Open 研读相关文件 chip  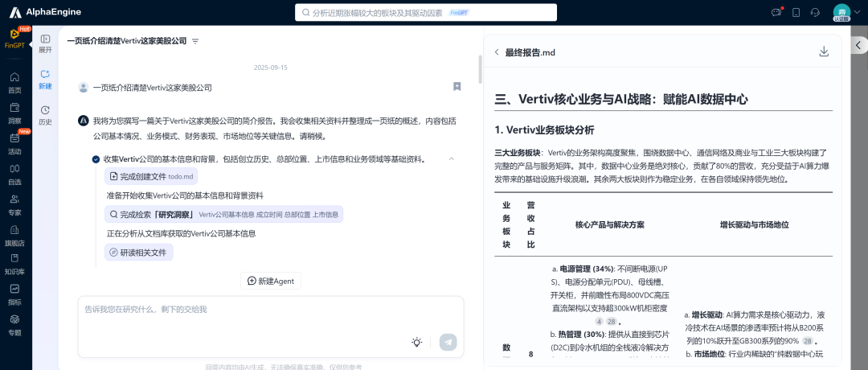(139, 253)
